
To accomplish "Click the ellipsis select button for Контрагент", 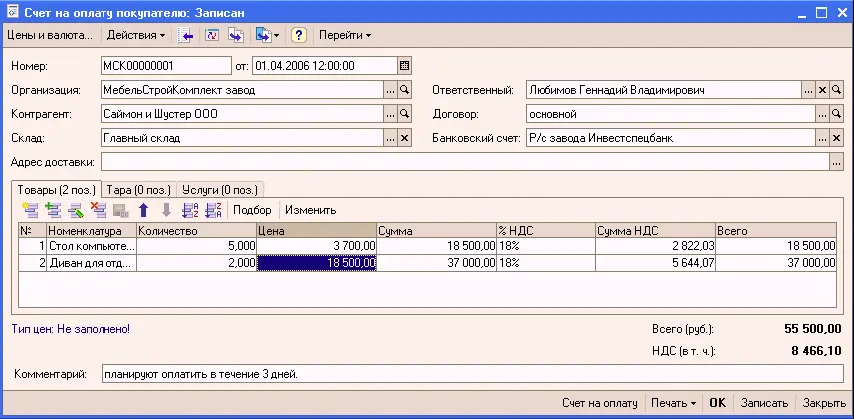I will [x=391, y=114].
